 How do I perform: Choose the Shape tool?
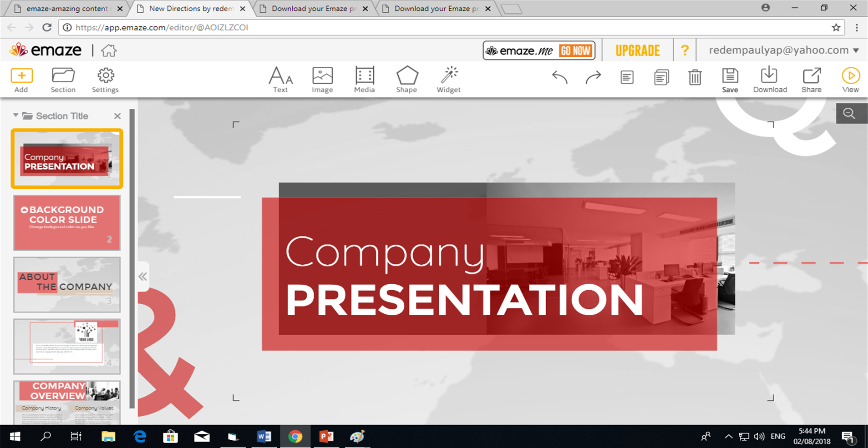pos(406,80)
